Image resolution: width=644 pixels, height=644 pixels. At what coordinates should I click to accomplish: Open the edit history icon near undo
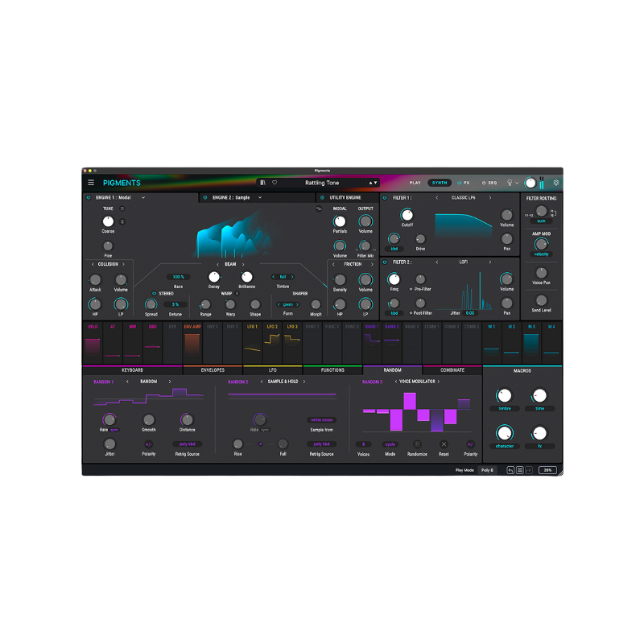tap(520, 469)
